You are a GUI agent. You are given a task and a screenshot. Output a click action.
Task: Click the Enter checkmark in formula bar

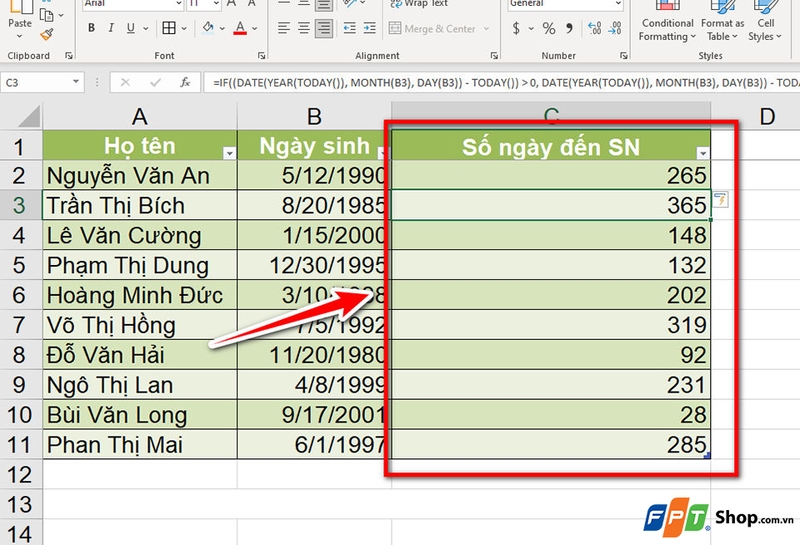[156, 82]
